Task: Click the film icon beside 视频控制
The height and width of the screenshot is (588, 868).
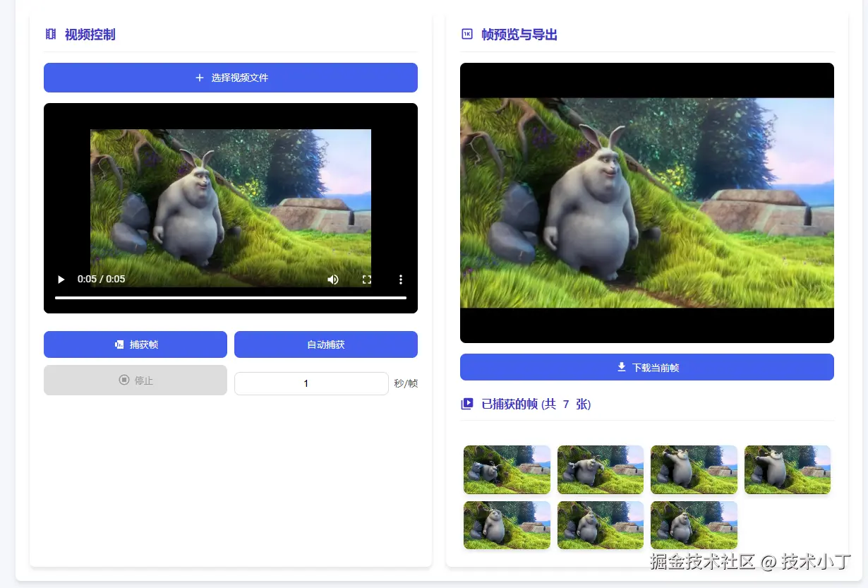Action: point(51,34)
